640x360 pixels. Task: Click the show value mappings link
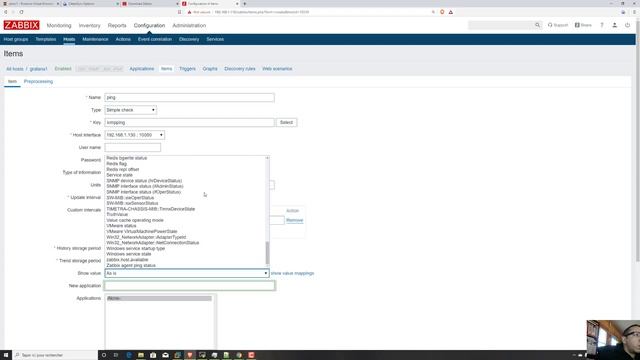pos(293,273)
